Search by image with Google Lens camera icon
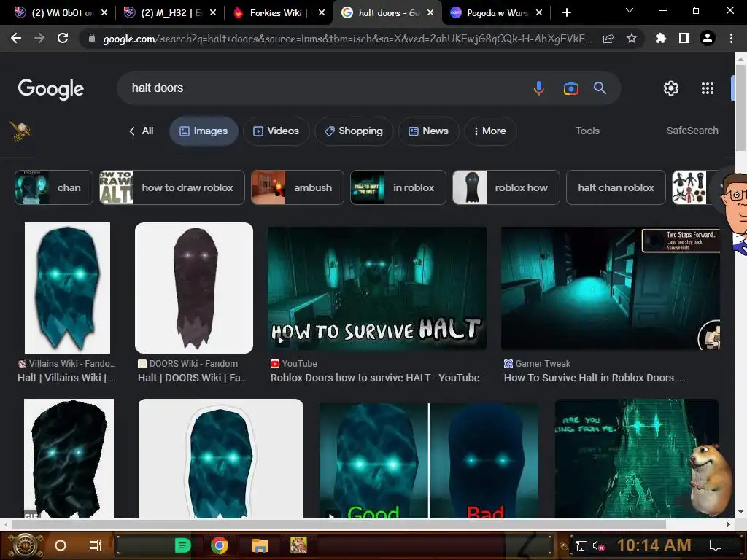 pyautogui.click(x=570, y=88)
